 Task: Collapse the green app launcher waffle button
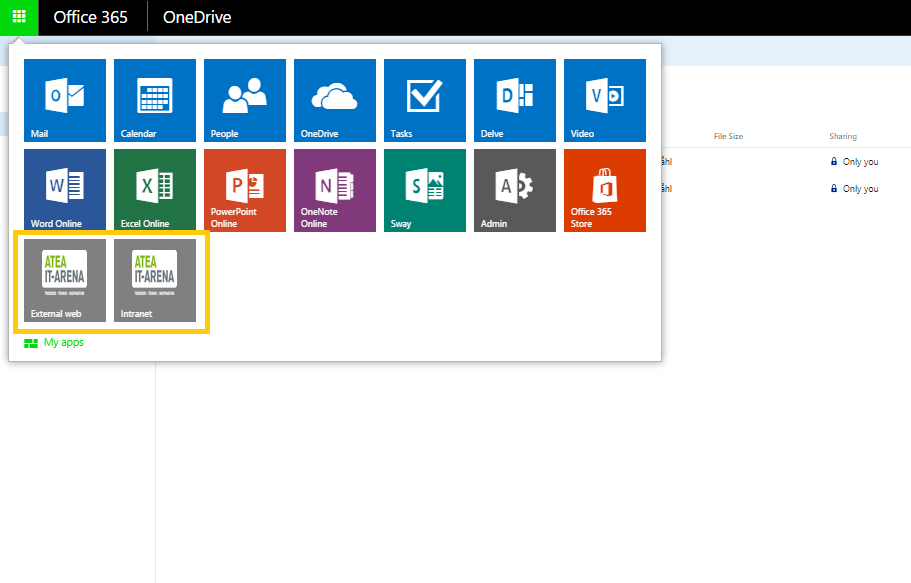pos(19,17)
